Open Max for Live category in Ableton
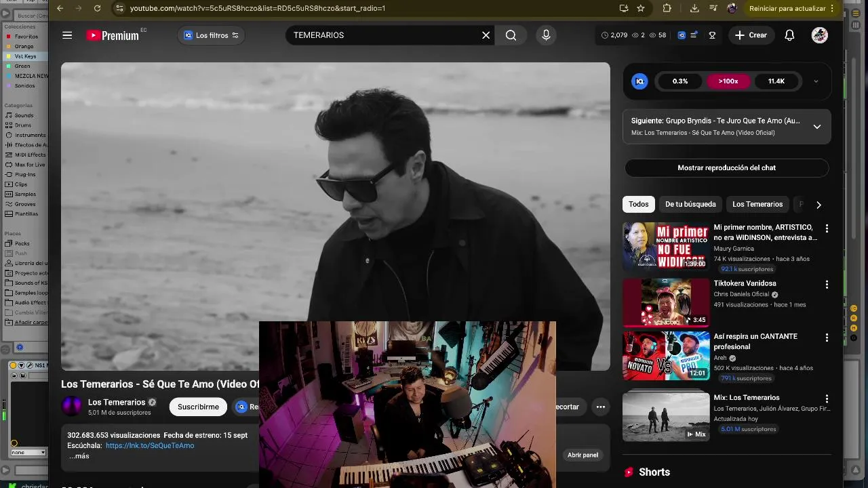 click(x=30, y=165)
